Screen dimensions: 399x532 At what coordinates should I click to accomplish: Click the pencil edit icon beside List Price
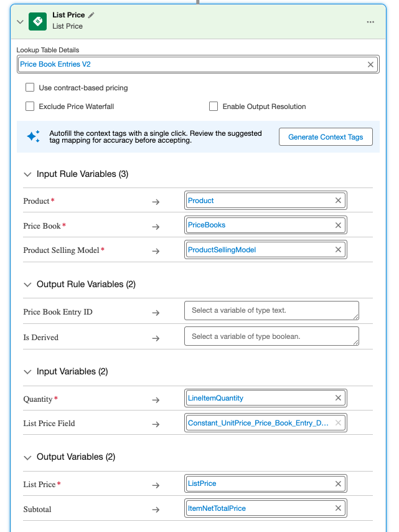pyautogui.click(x=92, y=15)
